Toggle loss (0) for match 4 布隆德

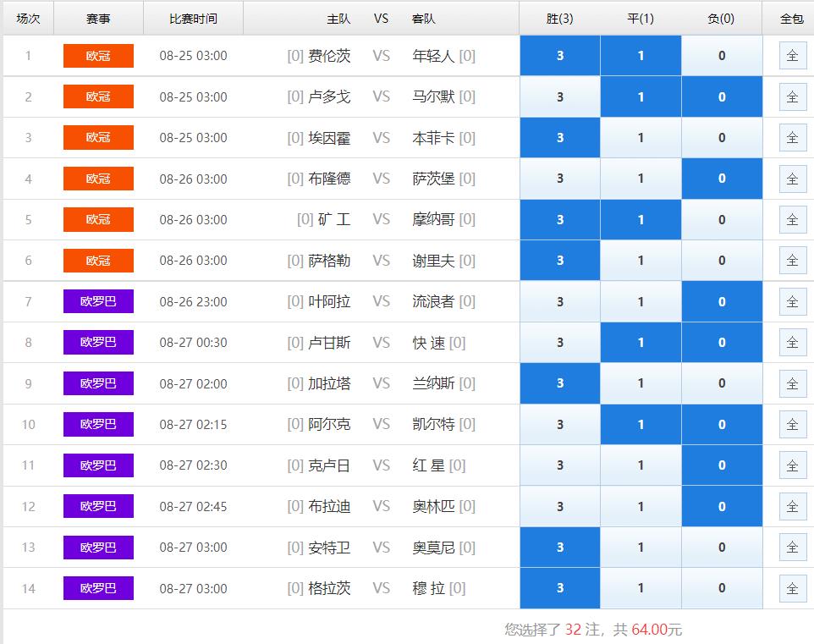click(722, 179)
